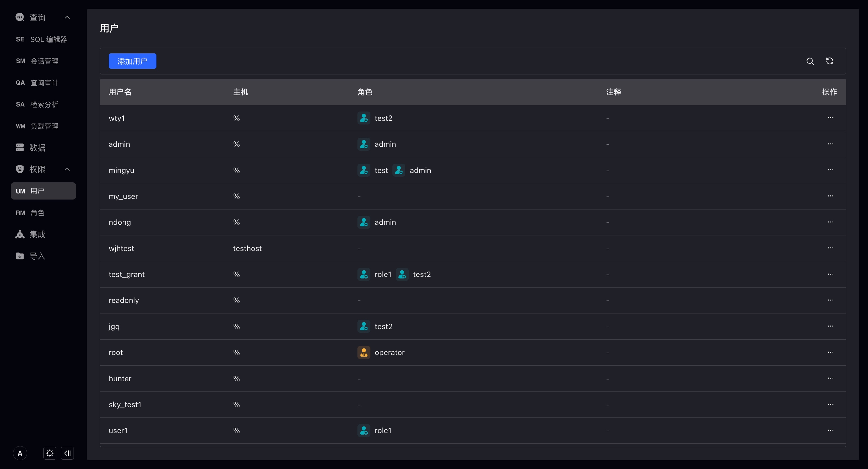Click the role1 role icon in user1 row
The height and width of the screenshot is (469, 868).
[x=363, y=431]
